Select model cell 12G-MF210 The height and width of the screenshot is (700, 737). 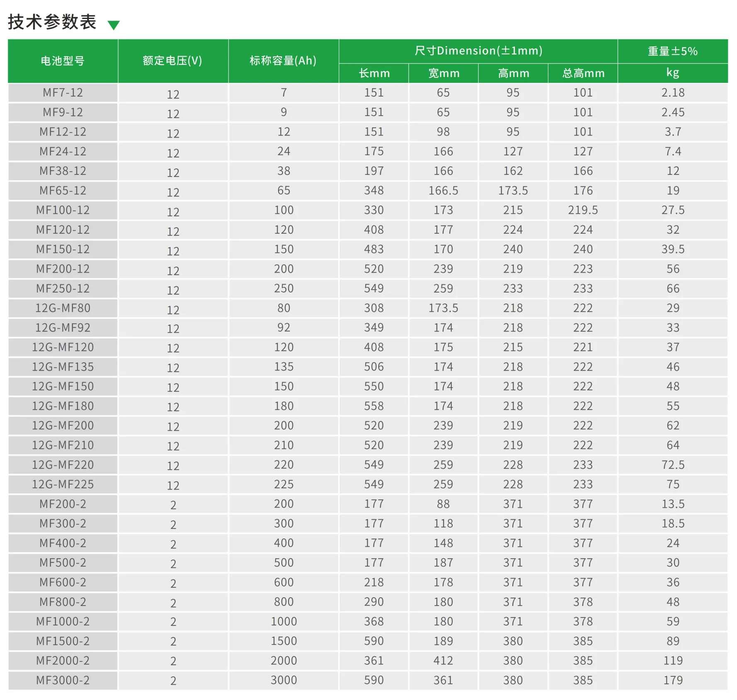[63, 445]
